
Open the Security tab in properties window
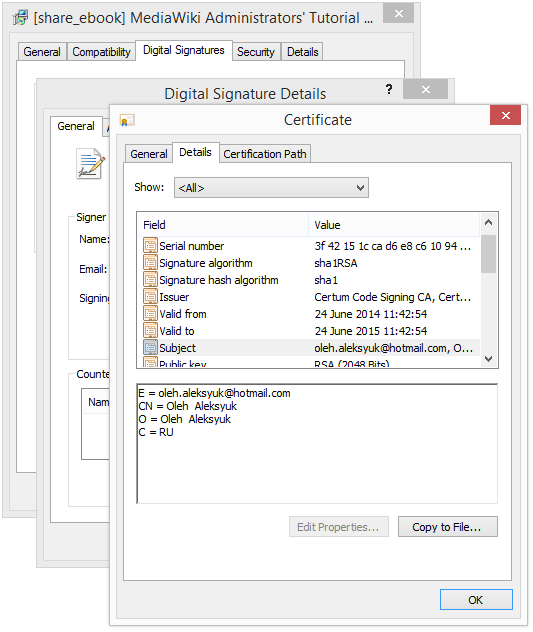(256, 52)
